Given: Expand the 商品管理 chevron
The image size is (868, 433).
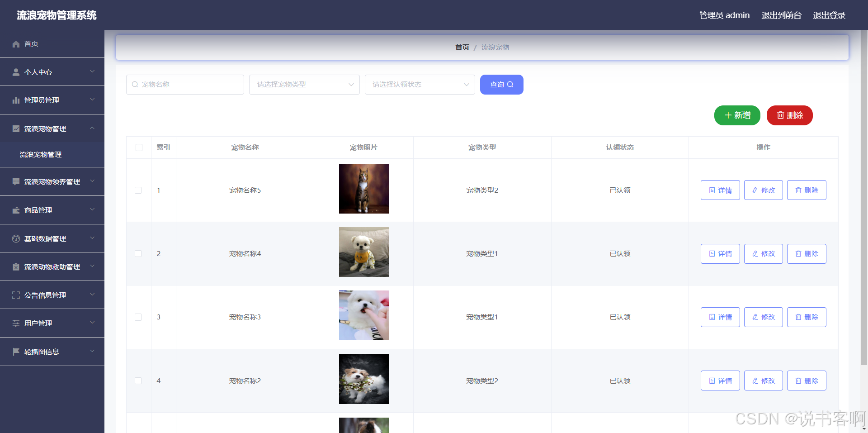Looking at the screenshot, I should 92,209.
